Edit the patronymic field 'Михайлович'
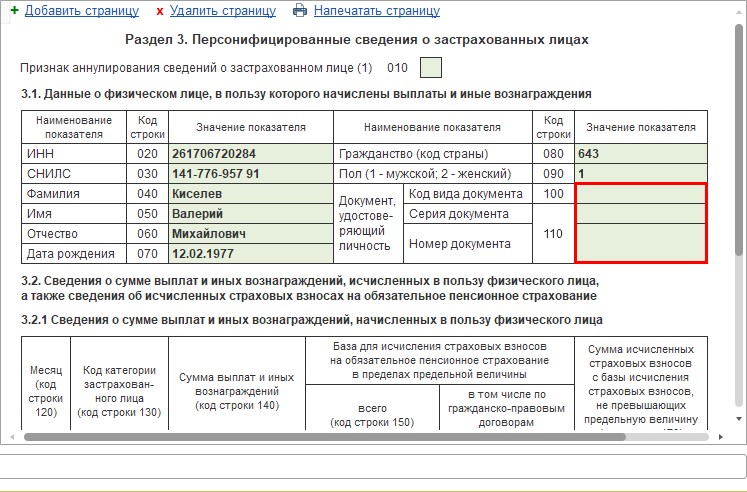747x492 pixels. click(x=251, y=234)
